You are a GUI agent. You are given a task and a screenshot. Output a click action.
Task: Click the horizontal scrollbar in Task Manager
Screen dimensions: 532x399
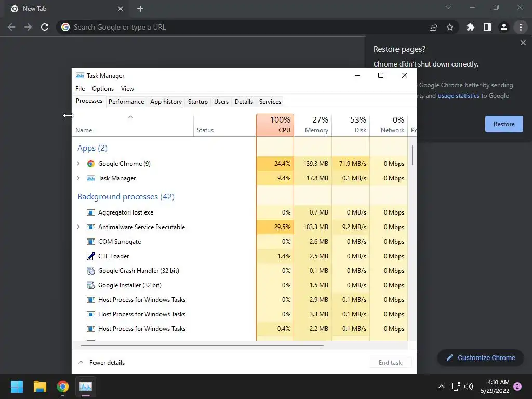click(x=202, y=345)
